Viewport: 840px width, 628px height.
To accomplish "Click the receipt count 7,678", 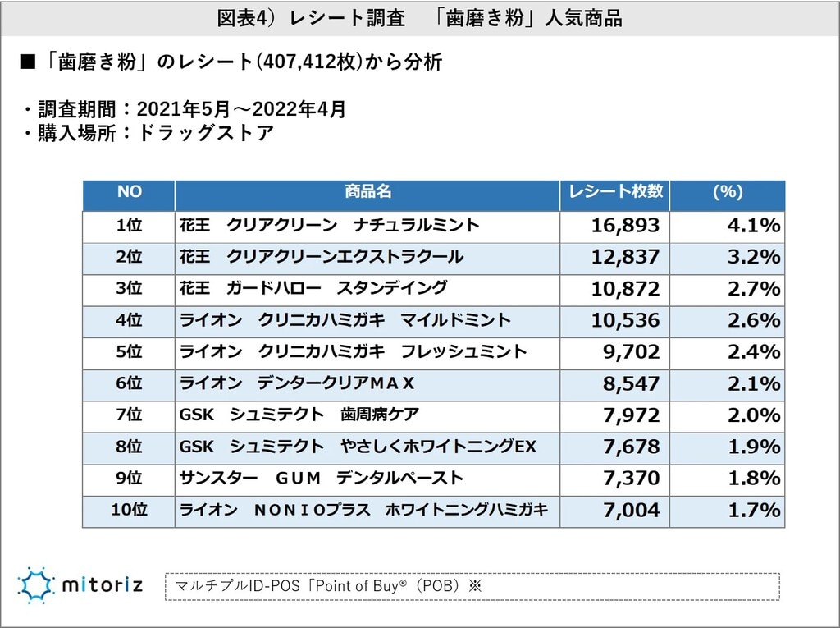I will (631, 447).
